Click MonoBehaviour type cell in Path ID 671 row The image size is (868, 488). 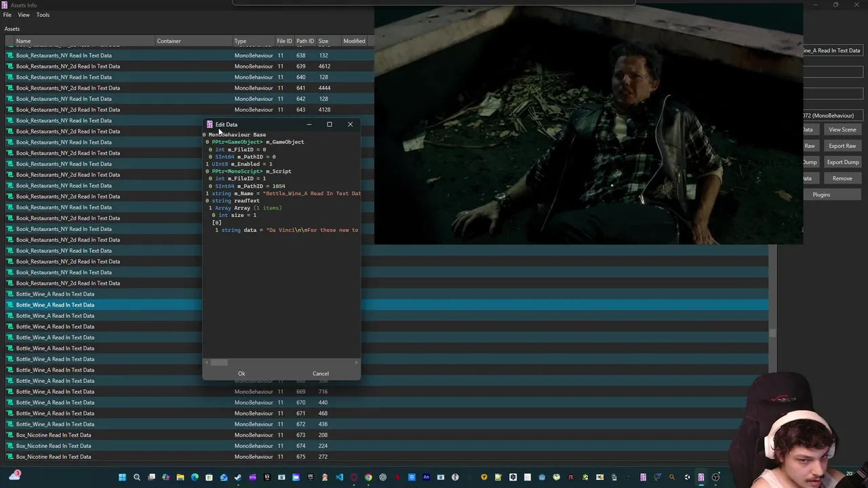click(x=254, y=413)
